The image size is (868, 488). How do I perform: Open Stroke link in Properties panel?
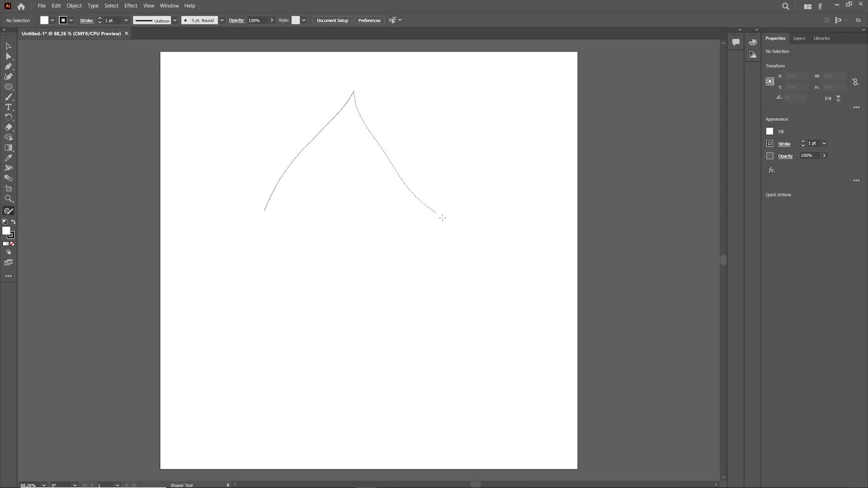pyautogui.click(x=784, y=144)
